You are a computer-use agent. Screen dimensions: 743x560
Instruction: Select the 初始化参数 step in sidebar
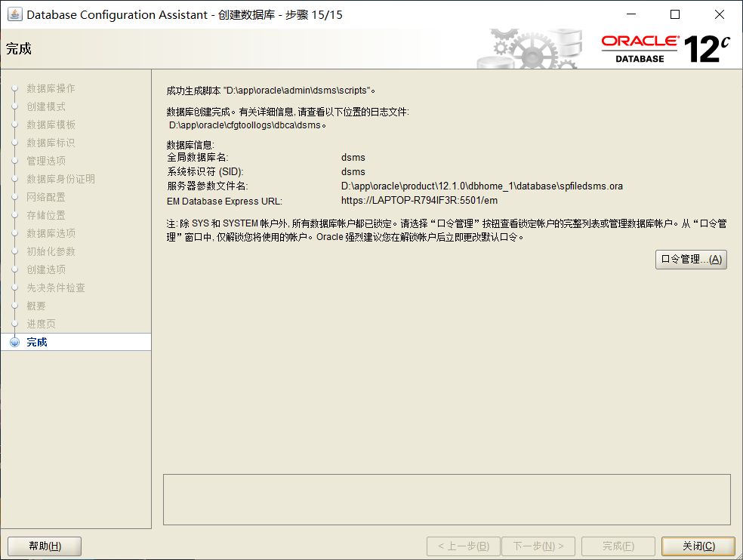[x=51, y=251]
